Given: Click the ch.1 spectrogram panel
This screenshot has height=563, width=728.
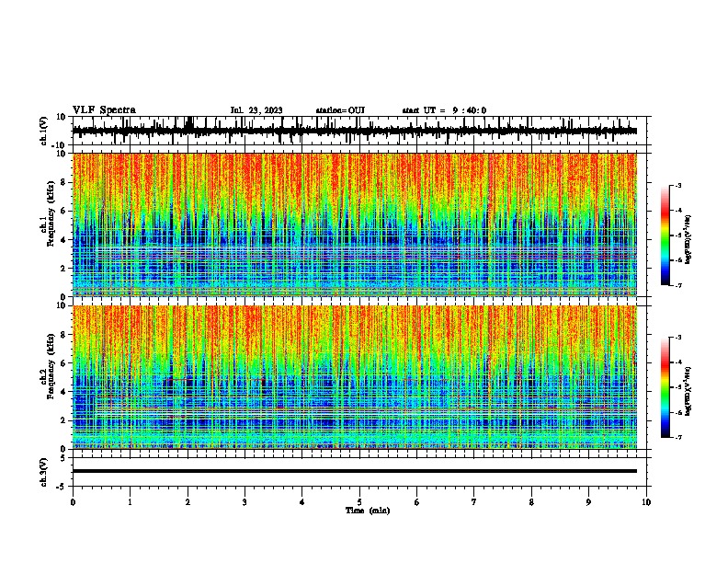Looking at the screenshot, I should [x=355, y=224].
